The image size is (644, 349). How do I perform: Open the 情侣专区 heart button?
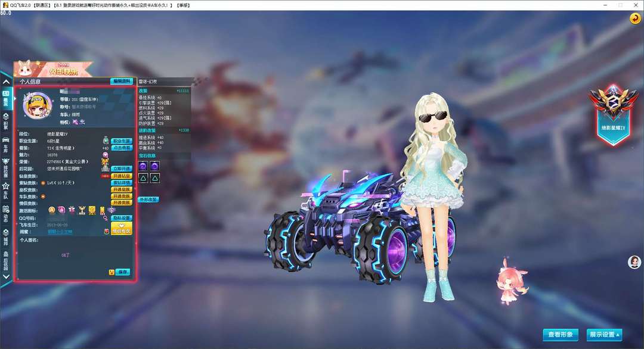pyautogui.click(x=122, y=229)
